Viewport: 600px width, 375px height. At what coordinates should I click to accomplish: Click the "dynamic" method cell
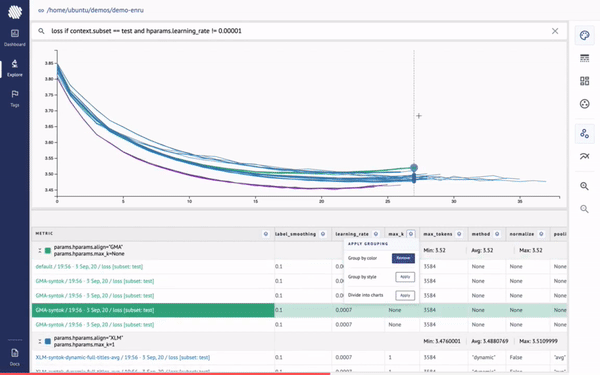(x=484, y=357)
